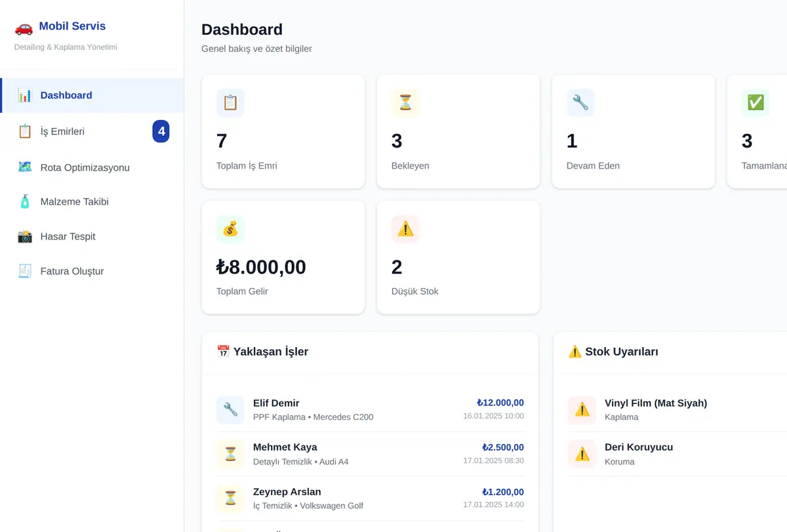Click the warning icon in Stok Uyarıları heading
Image resolution: width=787 pixels, height=532 pixels.
click(575, 352)
